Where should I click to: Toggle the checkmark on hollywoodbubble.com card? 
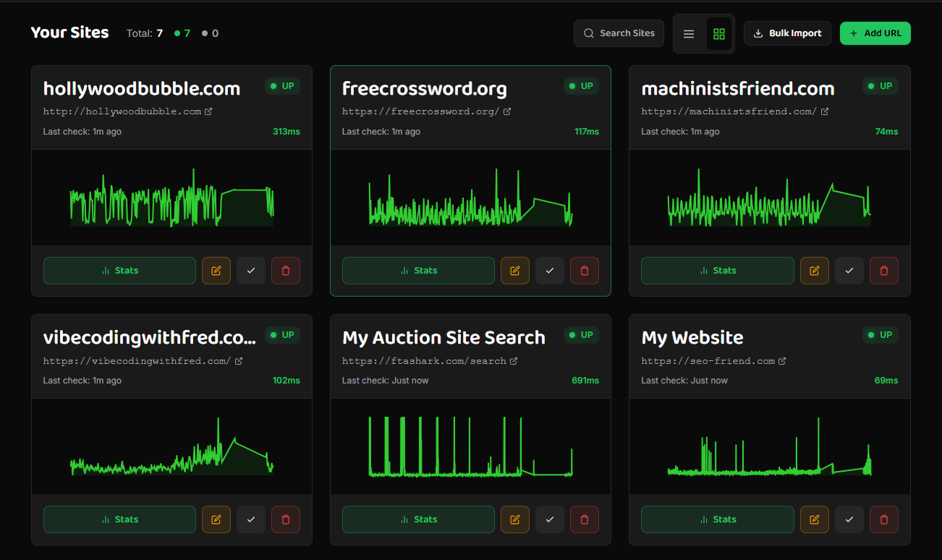pos(250,270)
